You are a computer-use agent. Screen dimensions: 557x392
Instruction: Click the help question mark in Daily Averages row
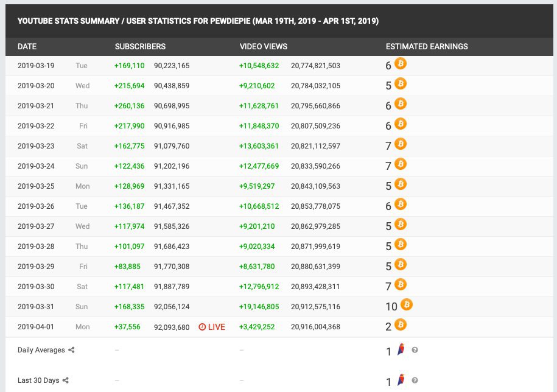point(415,350)
